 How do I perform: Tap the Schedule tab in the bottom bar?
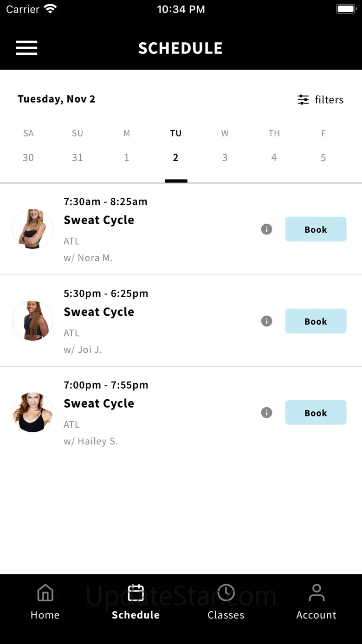click(x=136, y=602)
